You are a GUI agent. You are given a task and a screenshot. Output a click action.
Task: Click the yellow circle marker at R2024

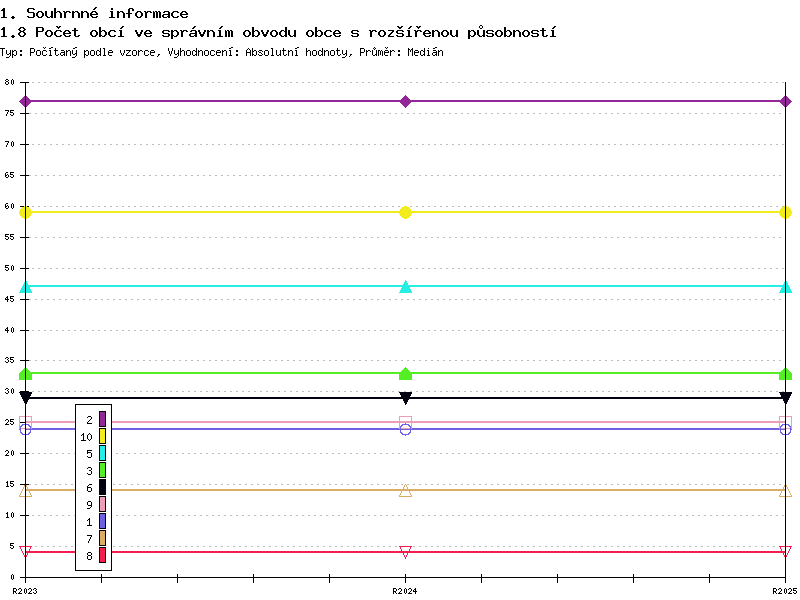(405, 212)
